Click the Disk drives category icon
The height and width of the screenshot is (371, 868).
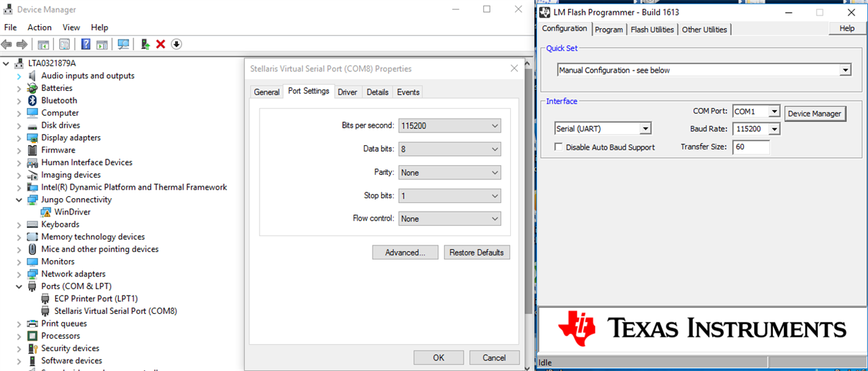tap(32, 126)
